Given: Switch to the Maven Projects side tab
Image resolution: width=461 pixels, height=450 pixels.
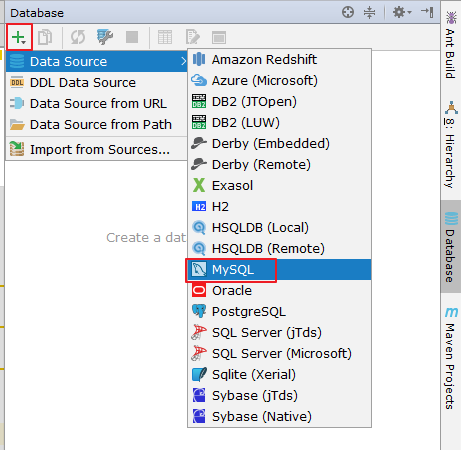Looking at the screenshot, I should click(451, 358).
